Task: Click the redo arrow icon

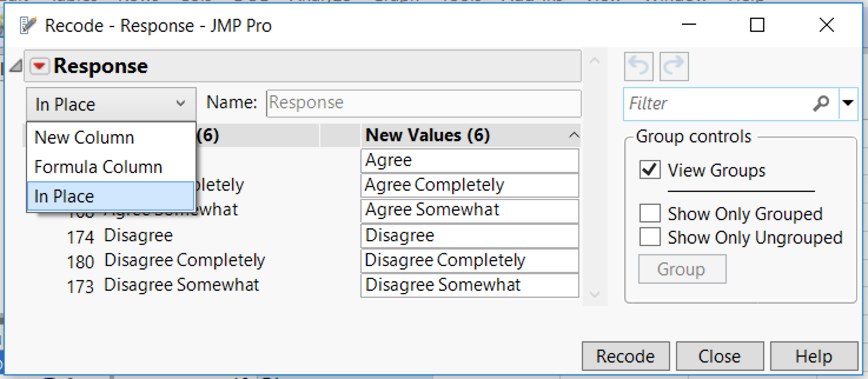Action: coord(674,67)
